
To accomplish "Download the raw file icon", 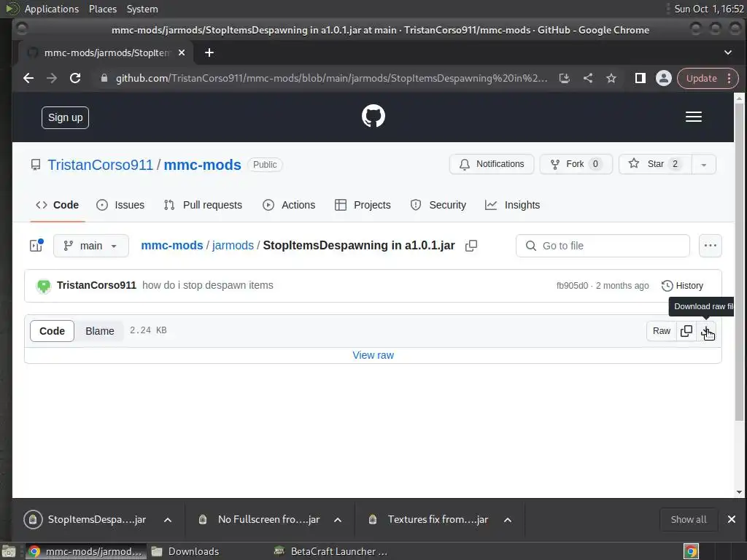I will (x=706, y=331).
